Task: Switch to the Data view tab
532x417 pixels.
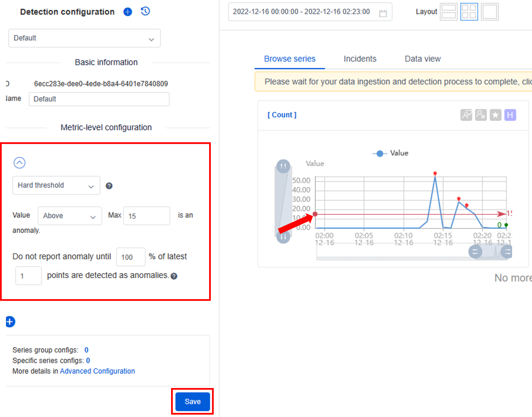Action: 423,59
